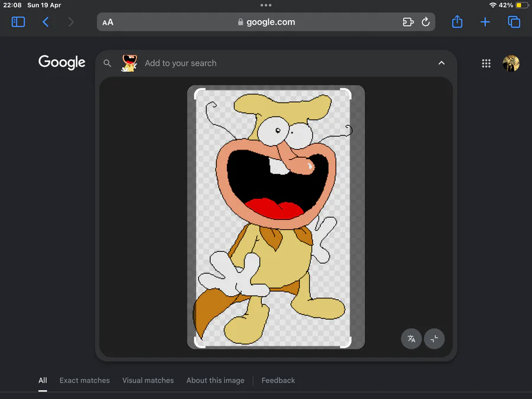Go forward to the next page

point(70,22)
